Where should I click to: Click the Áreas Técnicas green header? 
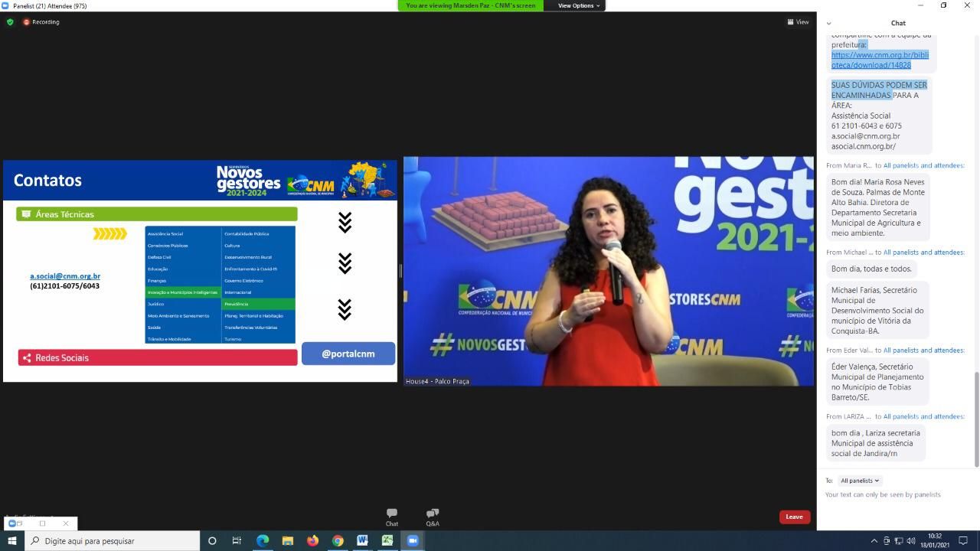pyautogui.click(x=157, y=214)
